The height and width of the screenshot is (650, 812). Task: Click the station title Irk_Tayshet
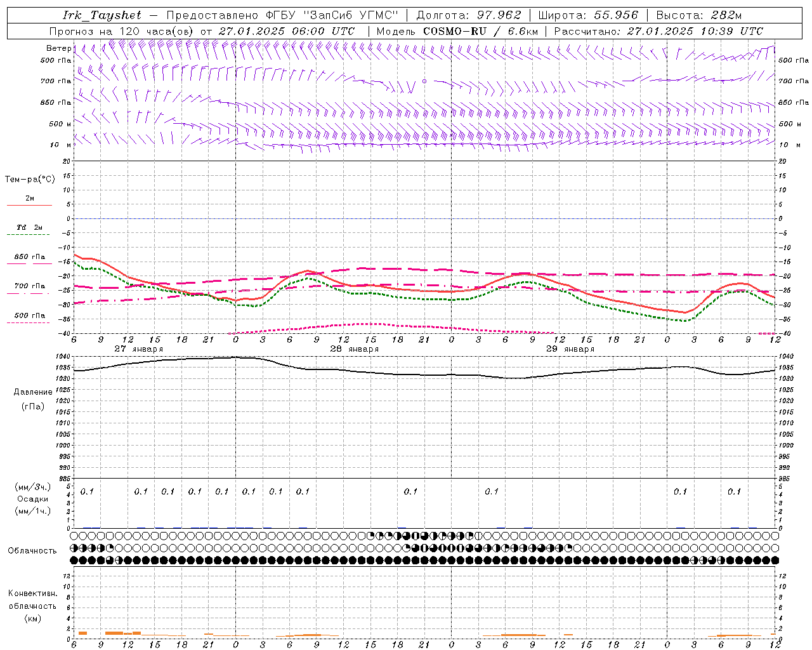pyautogui.click(x=102, y=15)
